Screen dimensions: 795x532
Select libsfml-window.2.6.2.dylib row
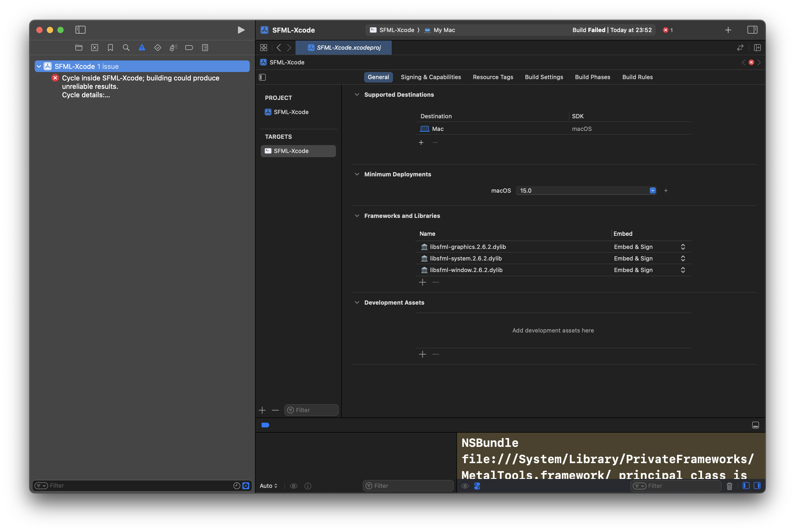553,270
